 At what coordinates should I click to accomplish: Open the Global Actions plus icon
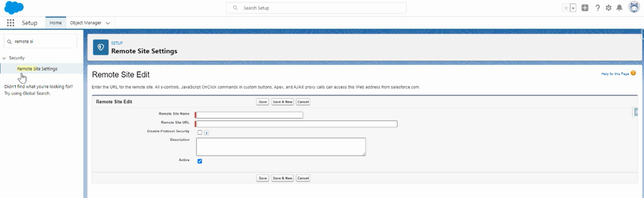585,8
